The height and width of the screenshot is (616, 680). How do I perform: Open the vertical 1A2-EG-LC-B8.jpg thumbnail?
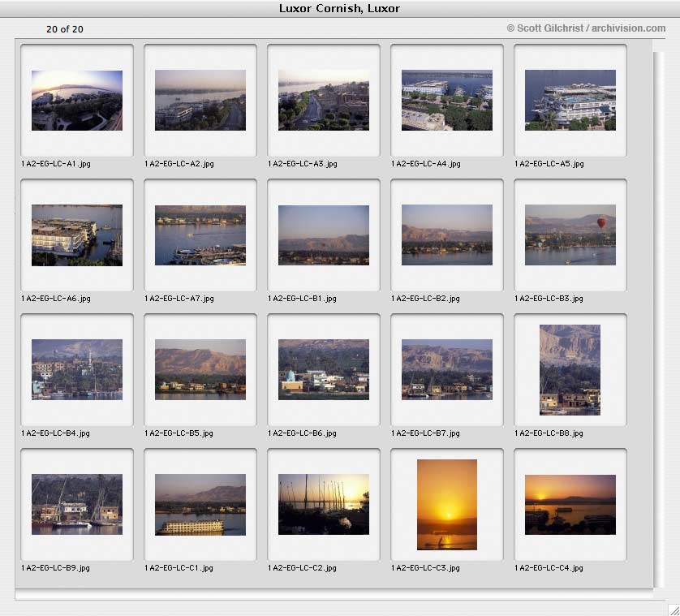tap(570, 370)
